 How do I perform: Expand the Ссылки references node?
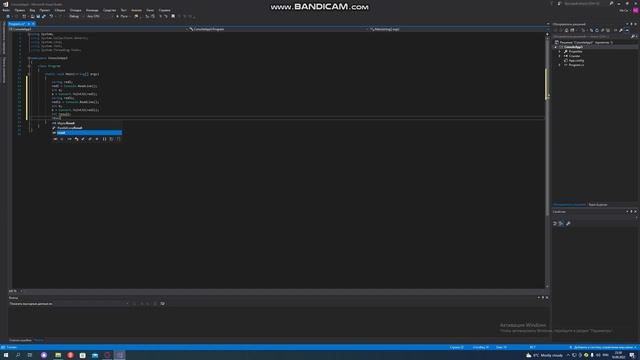click(x=560, y=56)
